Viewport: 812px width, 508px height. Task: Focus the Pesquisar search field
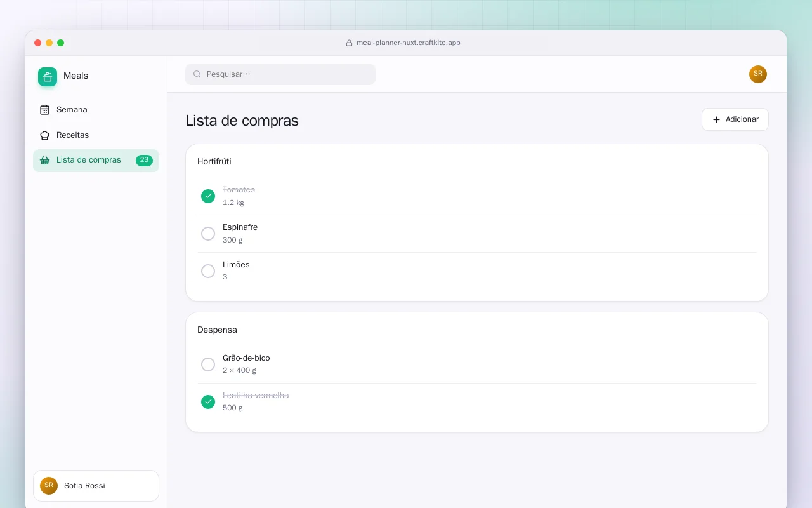pyautogui.click(x=280, y=74)
